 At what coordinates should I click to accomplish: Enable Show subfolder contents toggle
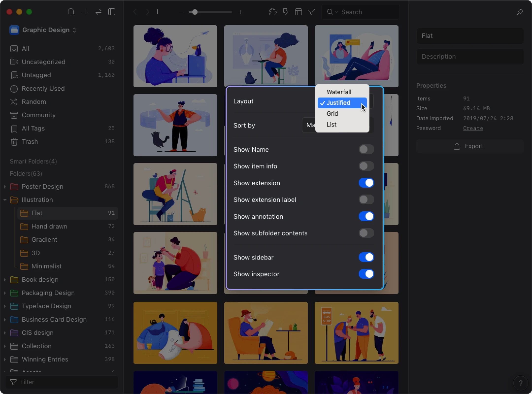coord(366,233)
